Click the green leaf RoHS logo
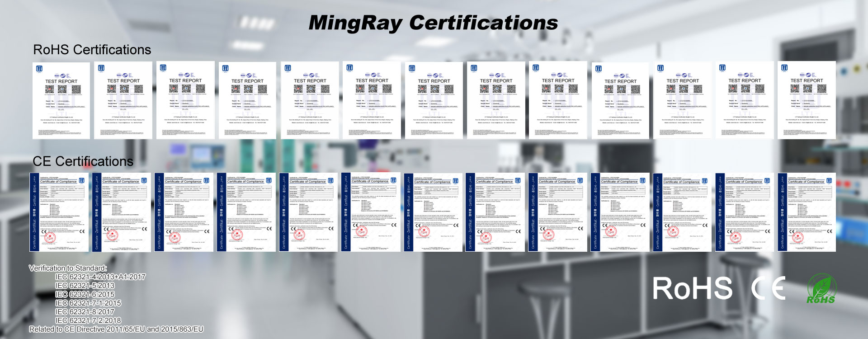Image resolution: width=868 pixels, height=339 pixels. (x=821, y=288)
